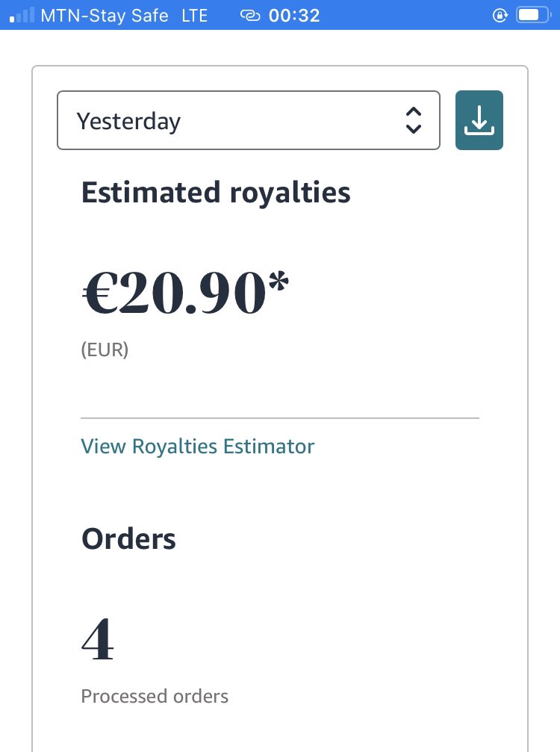Image resolution: width=560 pixels, height=752 pixels.
Task: Tap the 00:32 clock in status bar
Action: pyautogui.click(x=294, y=16)
